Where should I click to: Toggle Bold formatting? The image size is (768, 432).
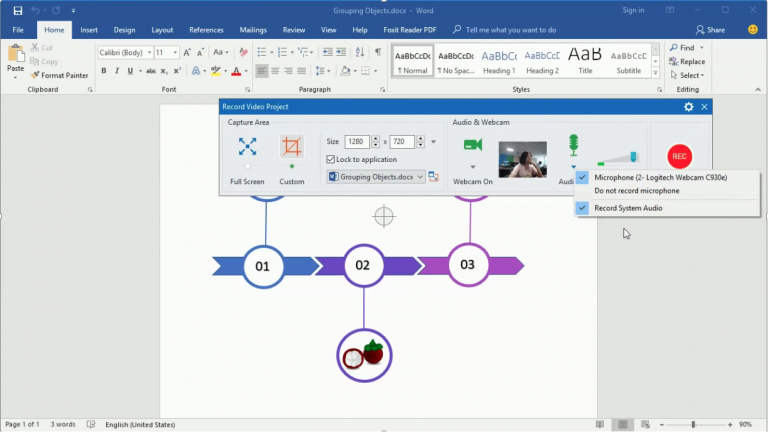(104, 71)
